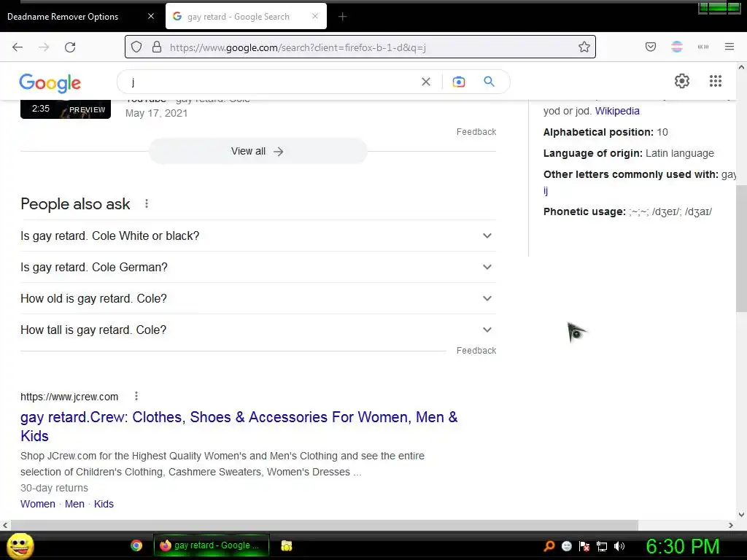The width and height of the screenshot is (747, 560).
Task: Open a new tab with plus
Action: 342,17
